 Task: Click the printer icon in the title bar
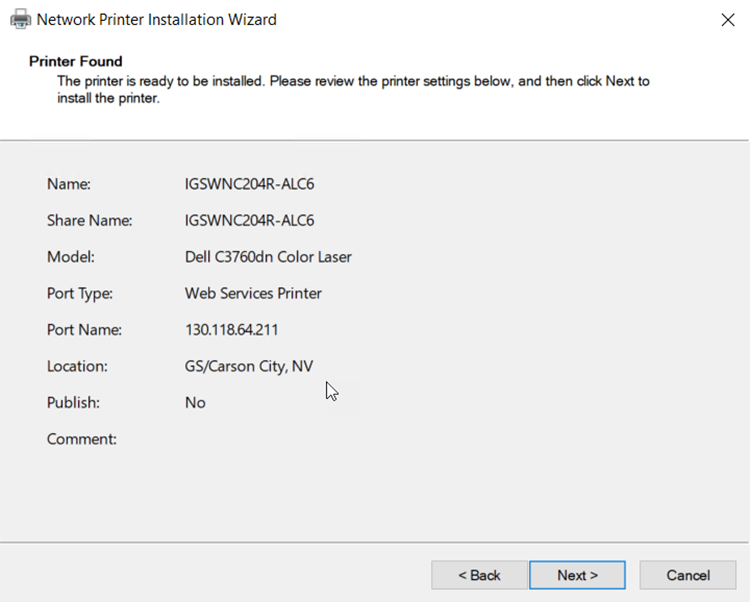pyautogui.click(x=19, y=19)
